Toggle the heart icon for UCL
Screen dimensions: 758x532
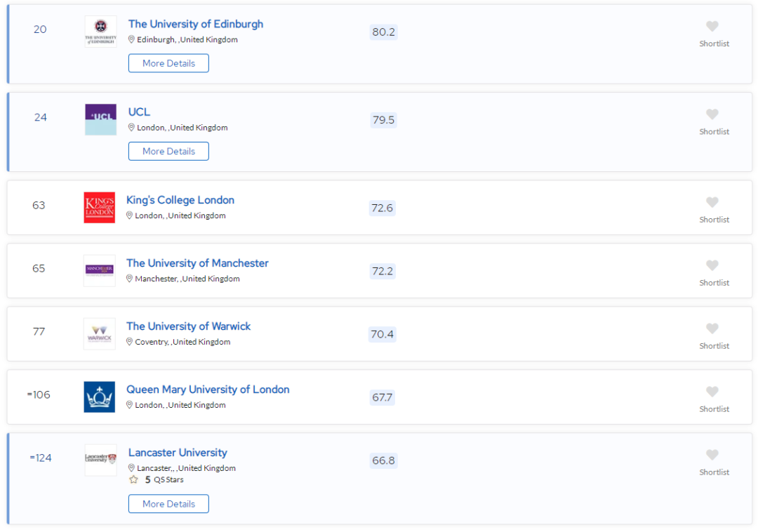[x=712, y=114]
